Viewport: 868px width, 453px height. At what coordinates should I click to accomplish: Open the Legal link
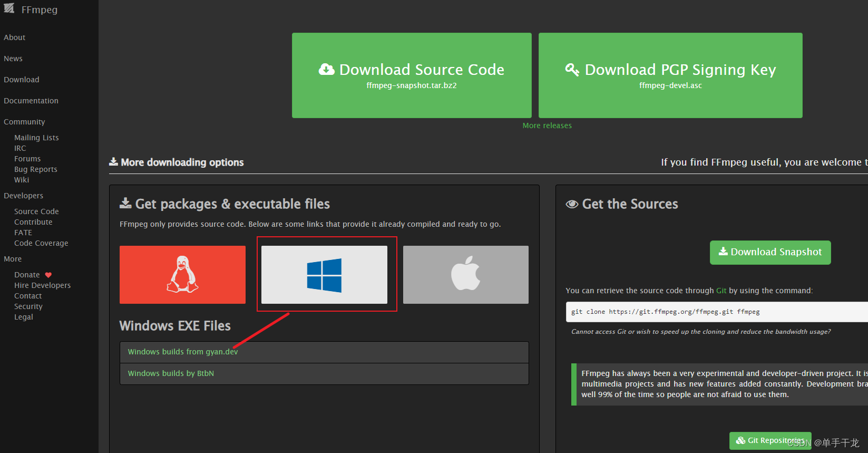click(24, 317)
